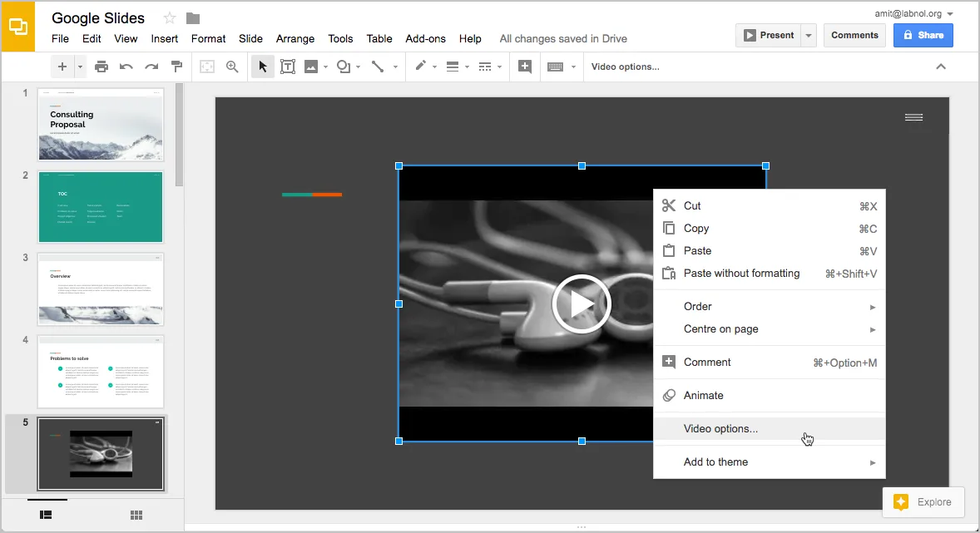Select the Text box tool
Screen dimensions: 980x533
288,67
